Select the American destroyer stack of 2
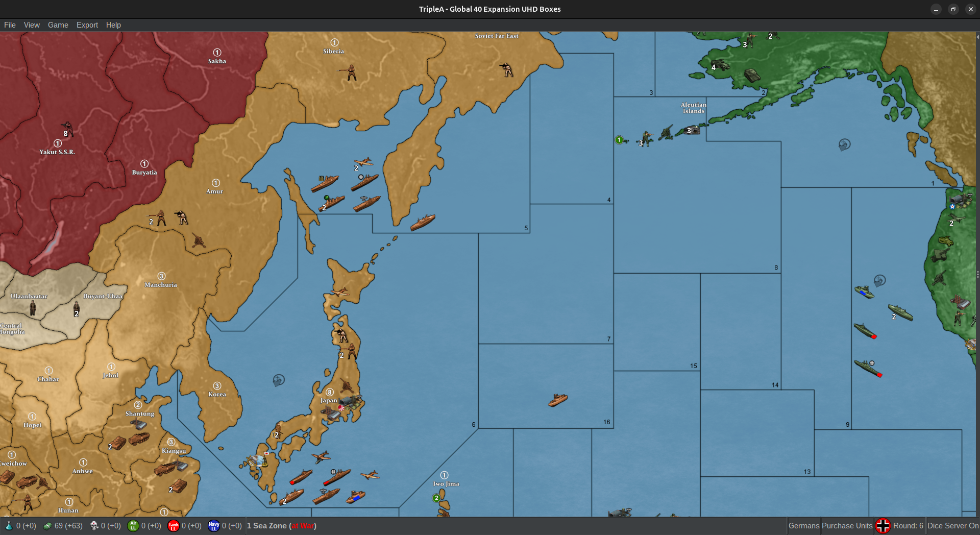This screenshot has width=980, height=535. point(900,312)
